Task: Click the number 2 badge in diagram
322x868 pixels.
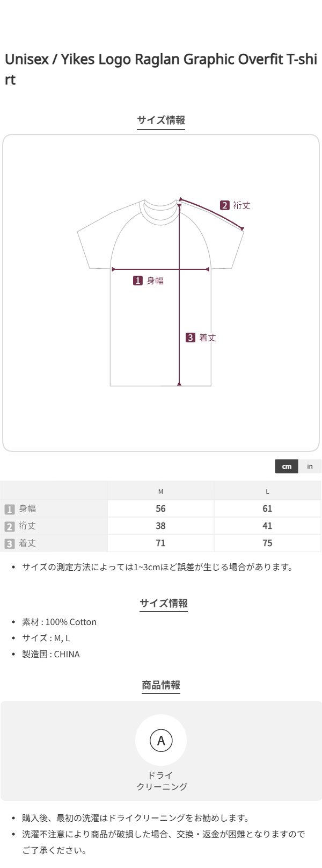Action: coord(225,205)
